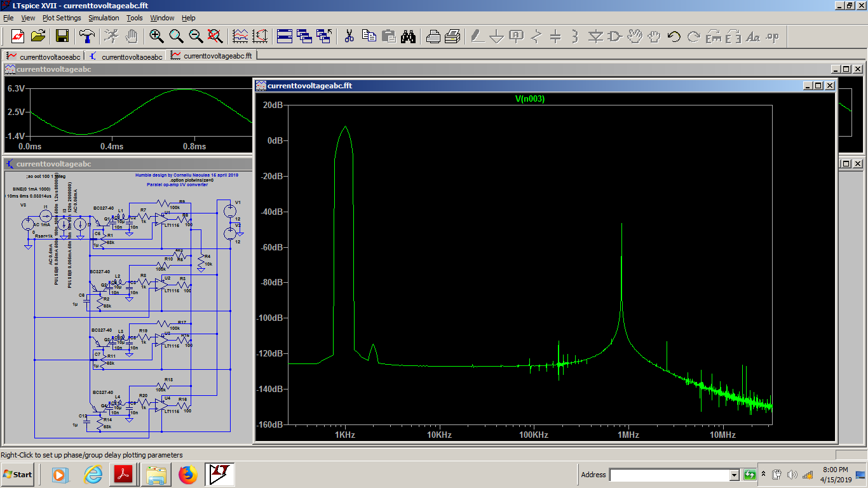This screenshot has width=868, height=488.
Task: Select the Ground symbol tool
Action: 497,36
